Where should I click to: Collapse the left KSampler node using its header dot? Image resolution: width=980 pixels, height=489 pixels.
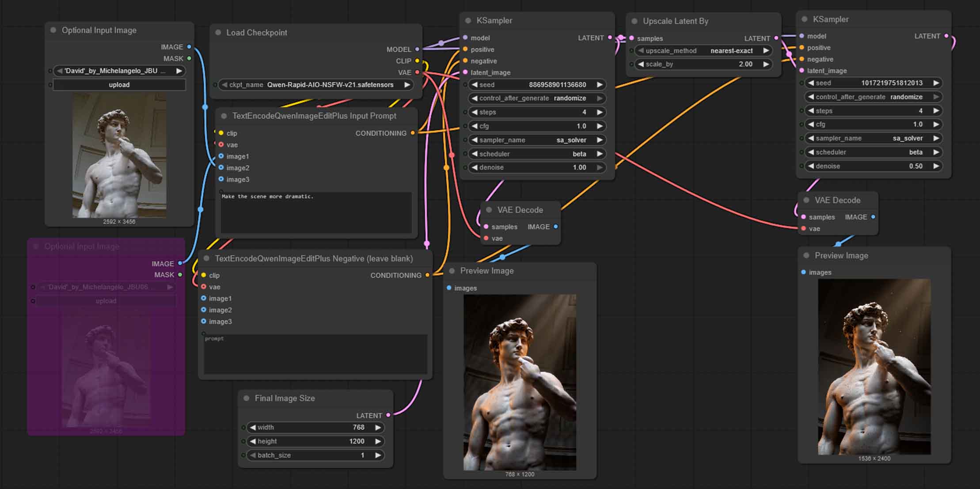(x=467, y=20)
